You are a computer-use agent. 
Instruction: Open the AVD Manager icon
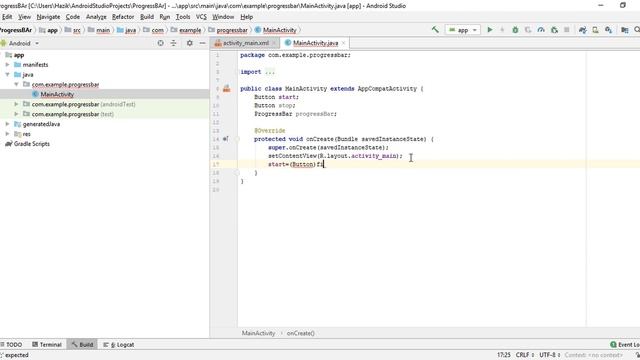(596, 30)
